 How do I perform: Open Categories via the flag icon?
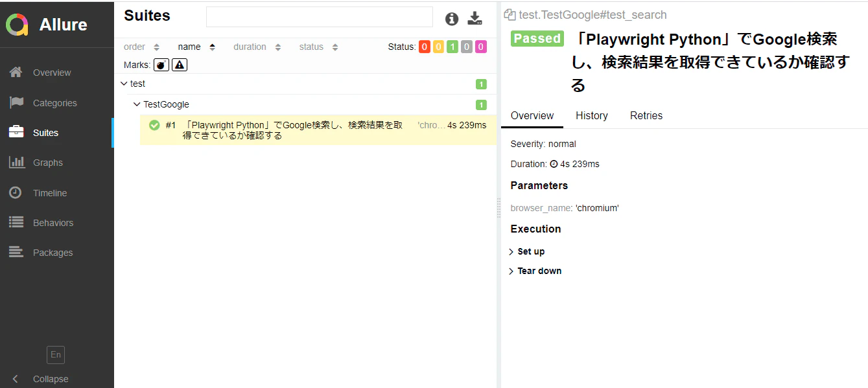[x=16, y=102]
